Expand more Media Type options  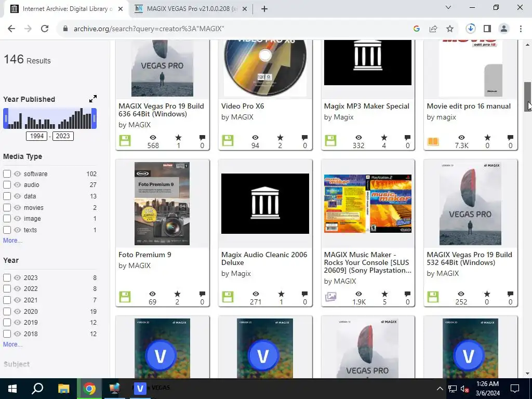point(12,241)
